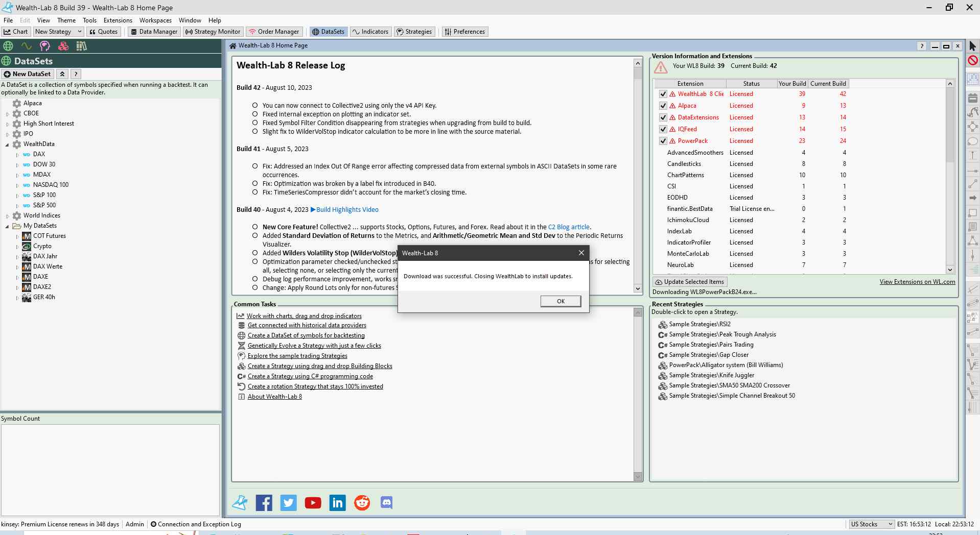The width and height of the screenshot is (980, 535).
Task: Expand the High Short Interest node
Action: [x=8, y=124]
